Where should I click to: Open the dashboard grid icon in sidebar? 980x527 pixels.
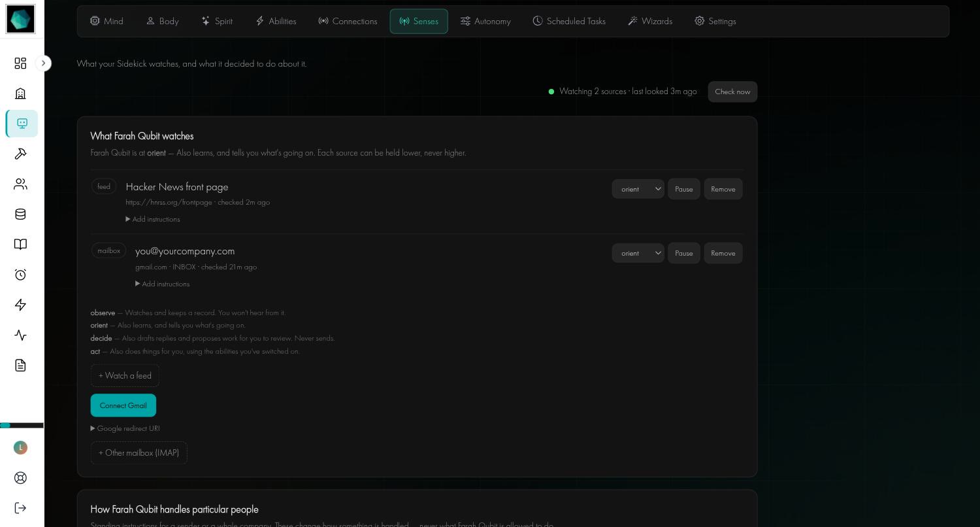click(x=20, y=63)
